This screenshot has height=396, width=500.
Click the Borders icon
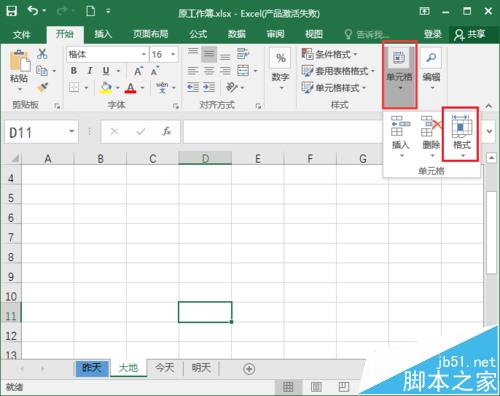pyautogui.click(x=74, y=88)
